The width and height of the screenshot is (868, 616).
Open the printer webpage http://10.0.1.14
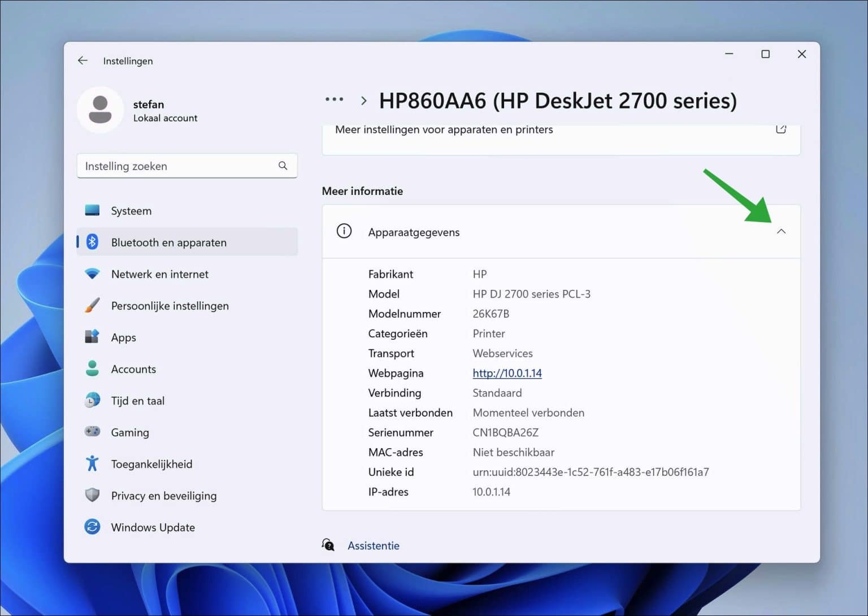(x=507, y=373)
